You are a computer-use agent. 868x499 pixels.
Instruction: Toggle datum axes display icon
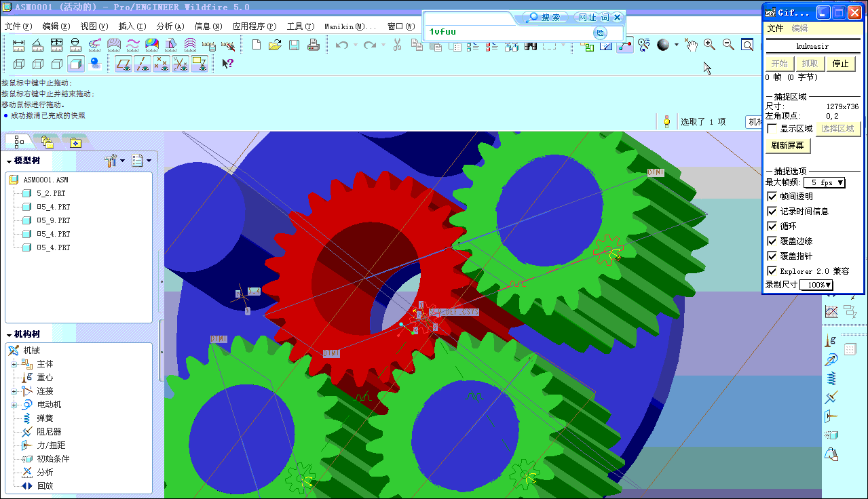coord(143,64)
